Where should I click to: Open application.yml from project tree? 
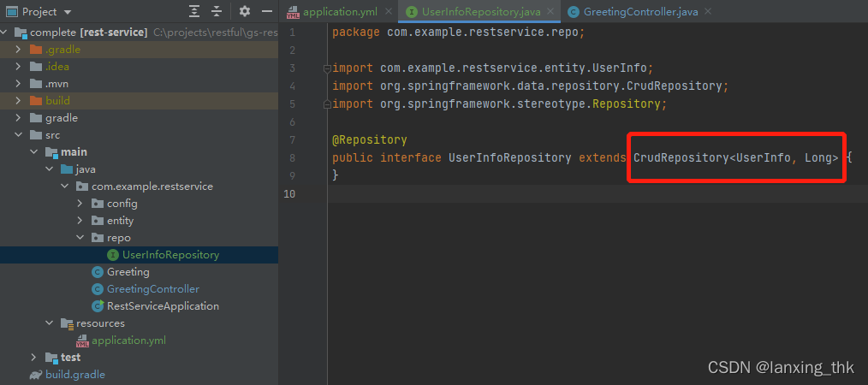128,341
